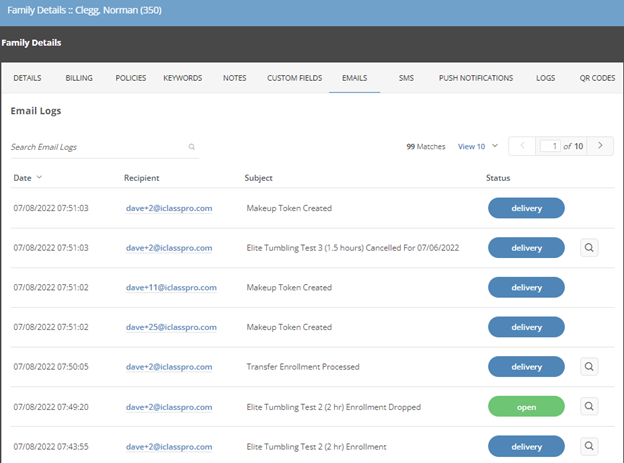Select the EMAILS tab
Screen dimensions: 624x463
(x=355, y=78)
